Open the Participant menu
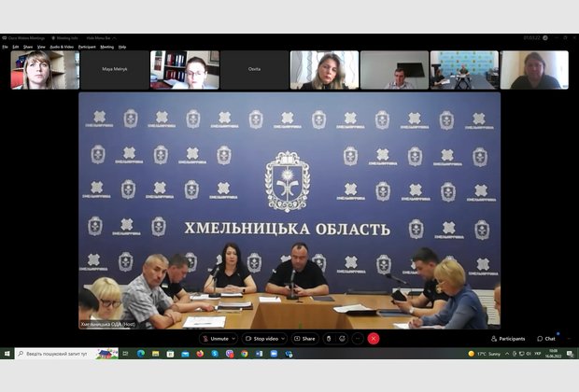 (87, 46)
